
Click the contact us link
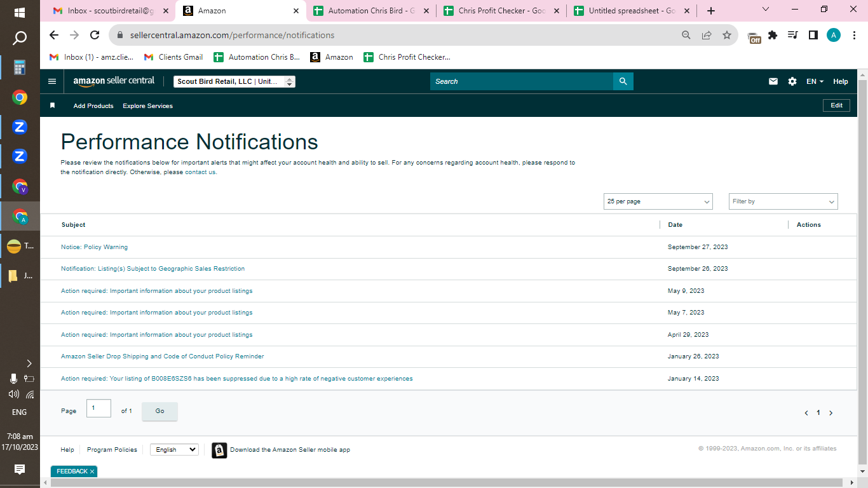click(x=200, y=172)
